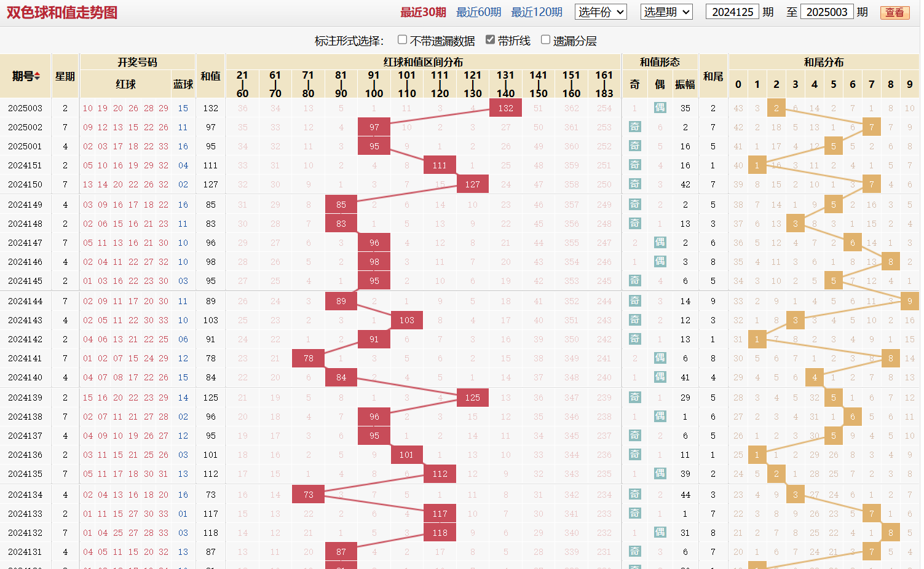Click the red 73 cell in row 2024134

pos(308,495)
